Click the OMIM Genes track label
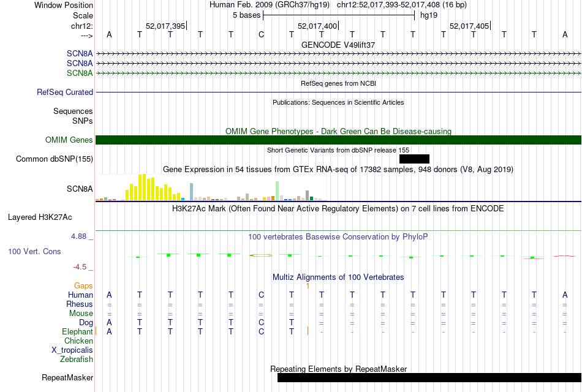 pyautogui.click(x=69, y=140)
